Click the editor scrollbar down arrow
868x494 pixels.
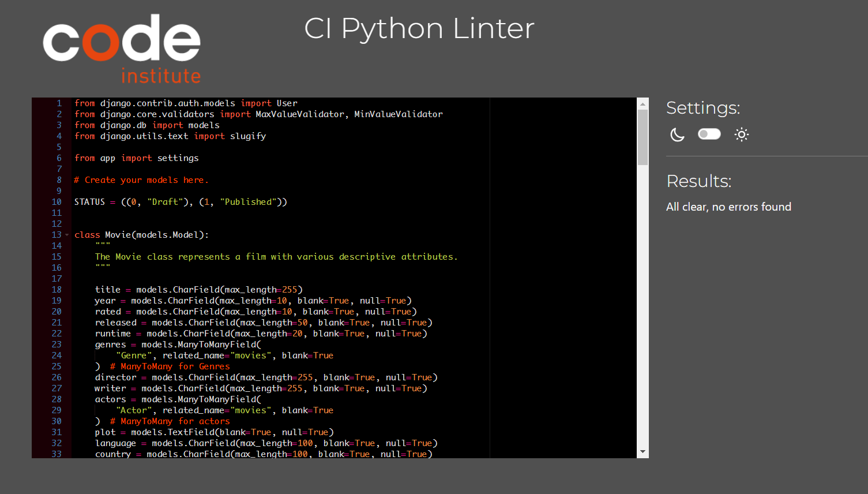point(642,452)
